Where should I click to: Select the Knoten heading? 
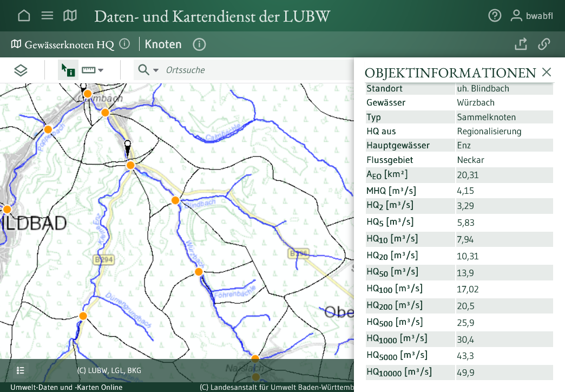coord(163,44)
